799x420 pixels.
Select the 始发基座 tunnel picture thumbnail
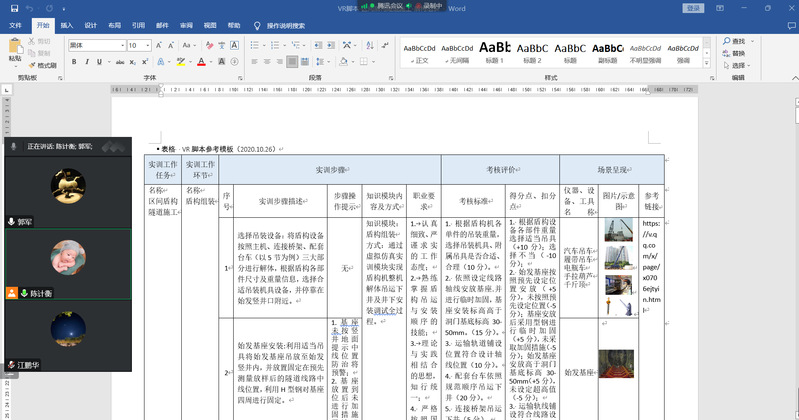point(616,363)
